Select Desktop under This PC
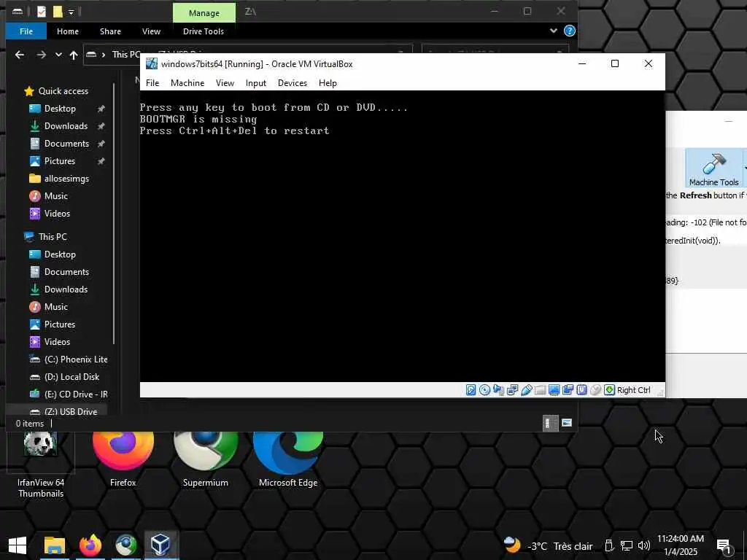Image resolution: width=747 pixels, height=560 pixels. 60,254
